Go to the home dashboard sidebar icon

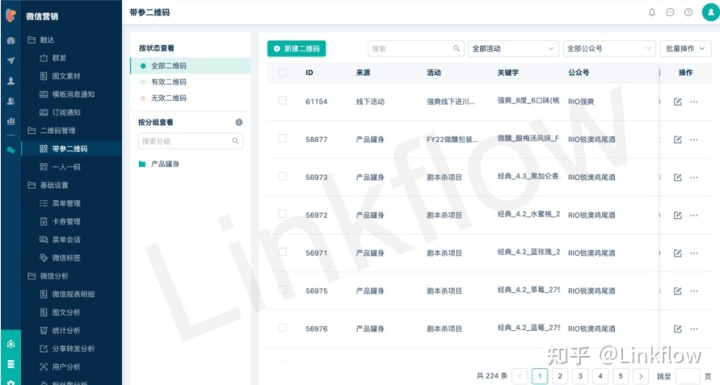tap(11, 40)
